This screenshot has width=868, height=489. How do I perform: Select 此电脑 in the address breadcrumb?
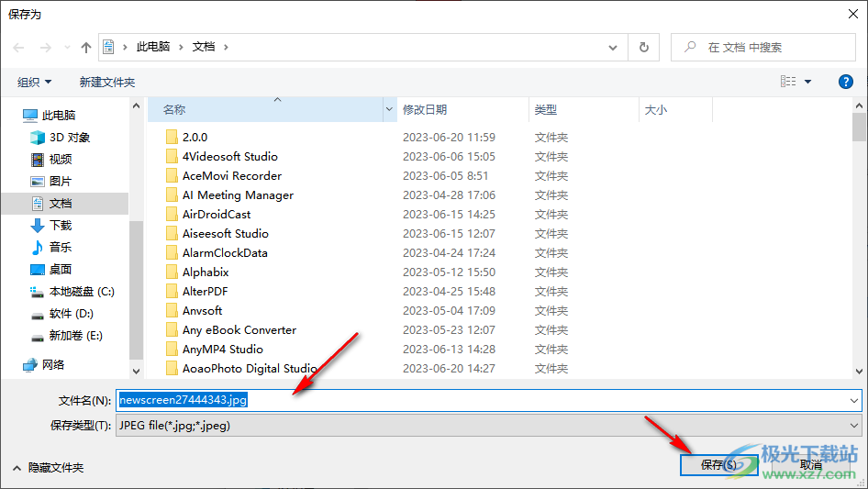tap(153, 47)
